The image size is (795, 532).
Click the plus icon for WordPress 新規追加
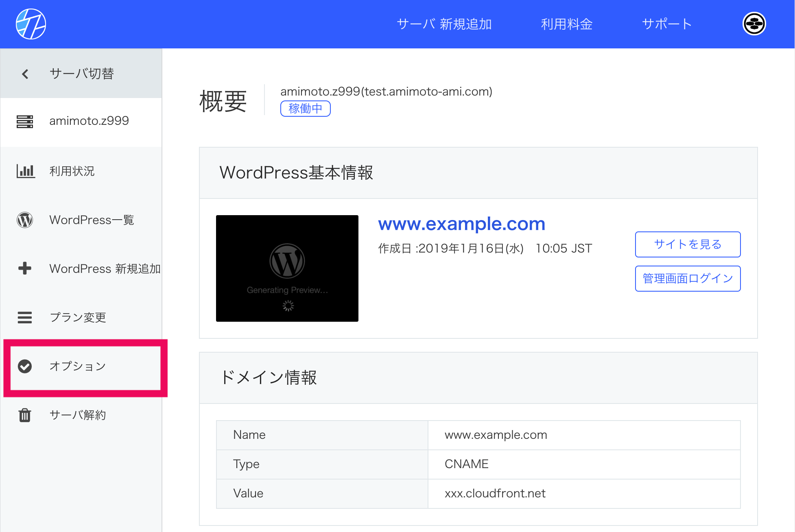(25, 268)
